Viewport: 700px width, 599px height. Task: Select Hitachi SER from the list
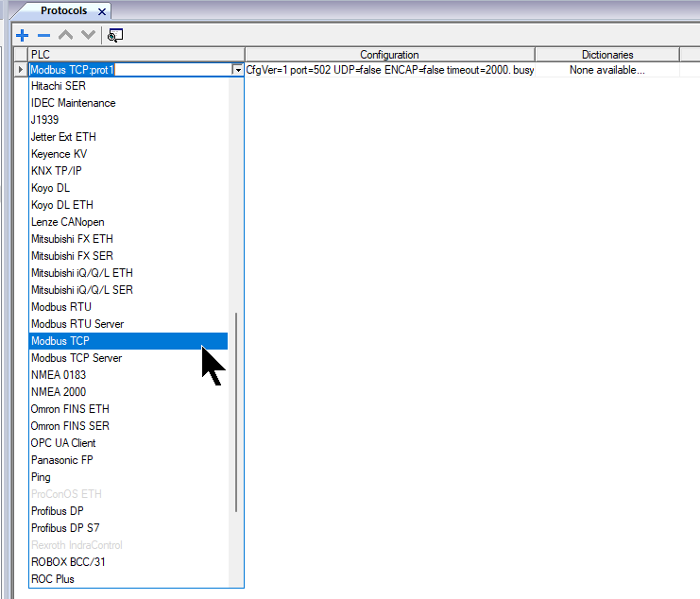128,86
